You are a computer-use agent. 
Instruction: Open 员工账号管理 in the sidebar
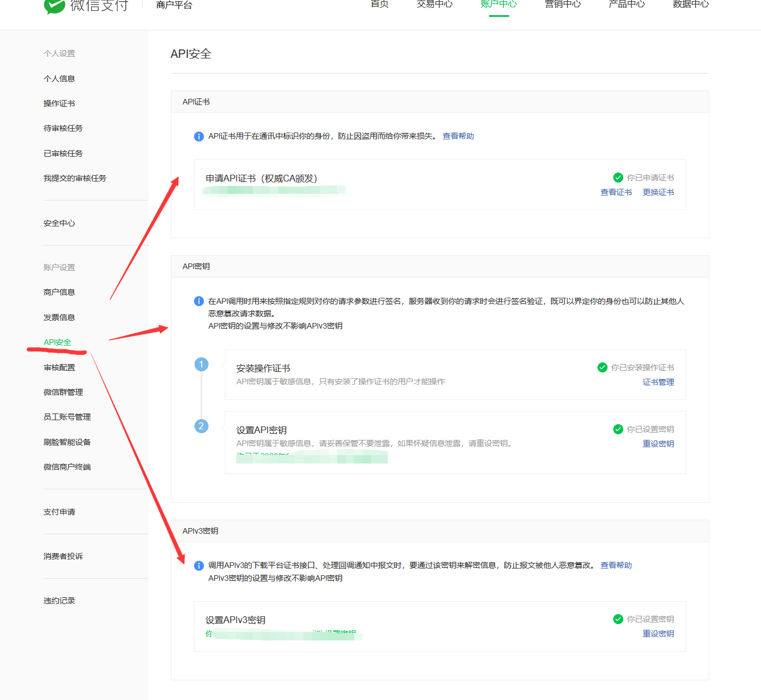[x=67, y=417]
